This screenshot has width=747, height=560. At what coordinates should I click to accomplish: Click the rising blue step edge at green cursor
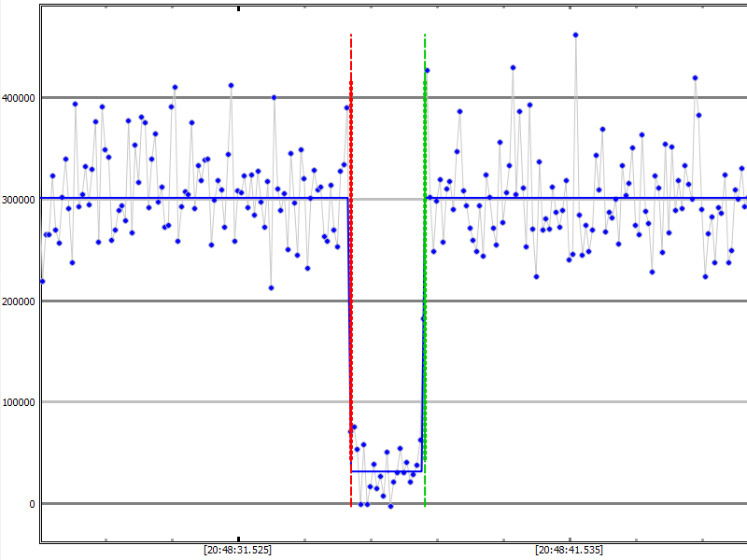[x=423, y=373]
